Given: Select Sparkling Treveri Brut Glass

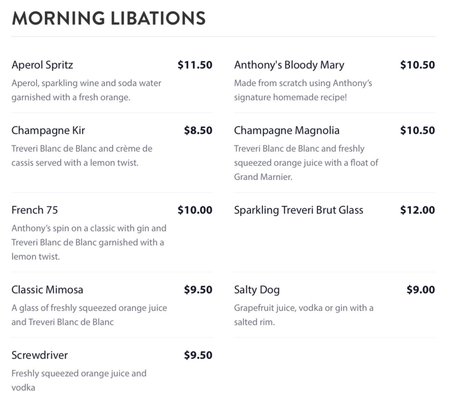Looking at the screenshot, I should [x=299, y=210].
